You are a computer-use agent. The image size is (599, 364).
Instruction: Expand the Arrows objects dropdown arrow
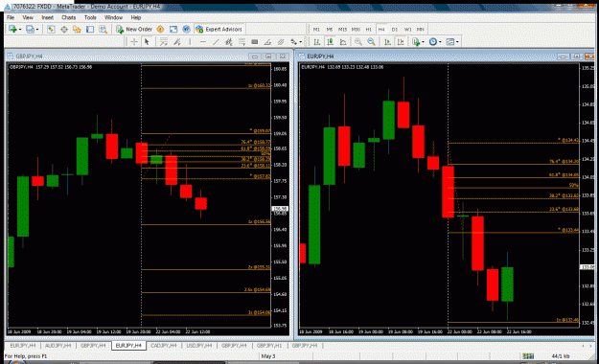click(x=301, y=42)
